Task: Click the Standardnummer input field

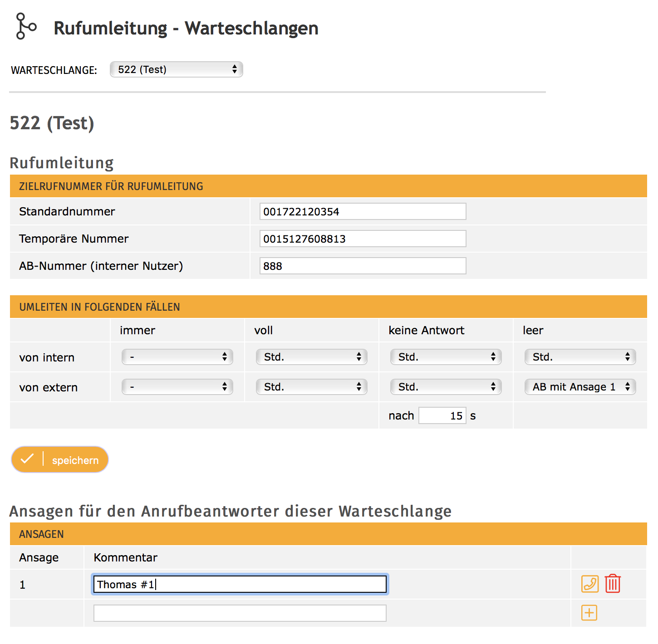Action: pyautogui.click(x=363, y=211)
